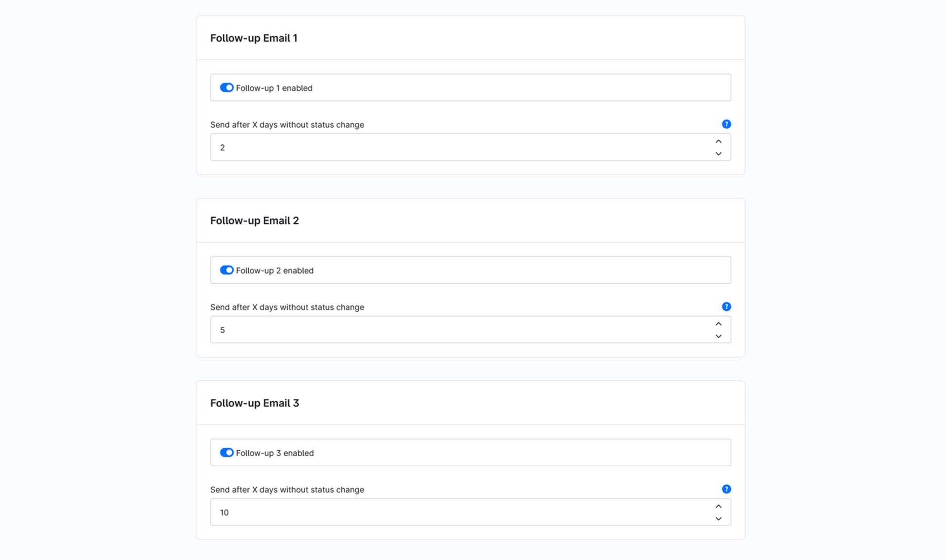Click the 'Send after X days' label under Email 1
The height and width of the screenshot is (560, 945).
pos(287,125)
